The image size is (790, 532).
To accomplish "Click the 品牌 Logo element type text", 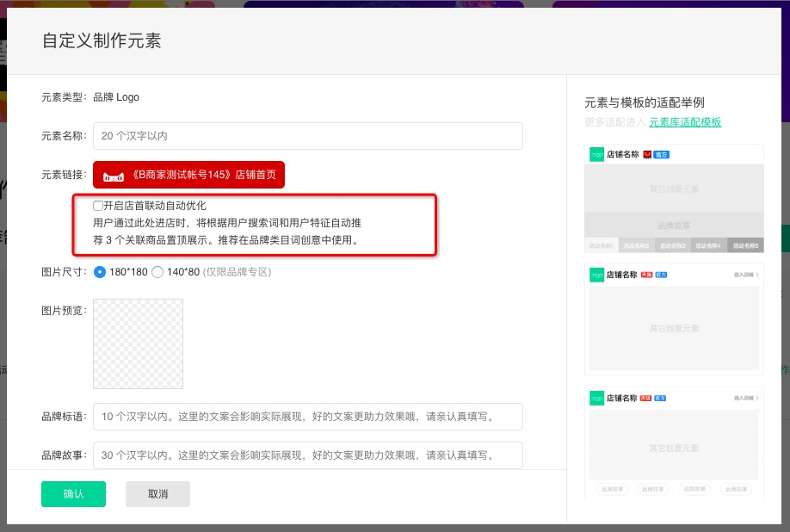I will (x=116, y=97).
